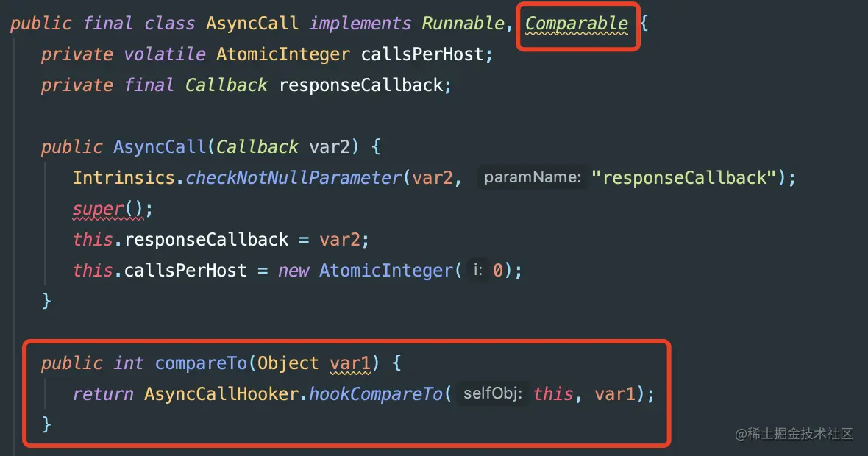Click the AsyncCallHooker class reference
The image size is (868, 456).
(x=221, y=394)
